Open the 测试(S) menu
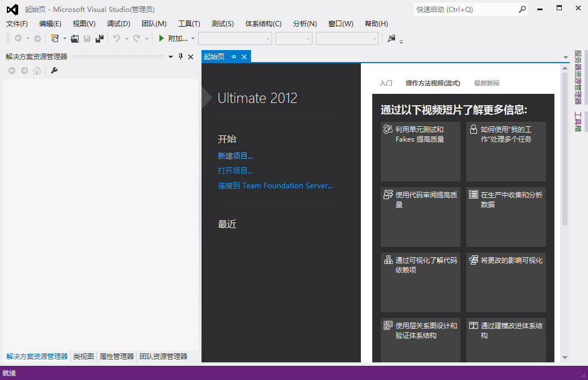 pos(223,24)
